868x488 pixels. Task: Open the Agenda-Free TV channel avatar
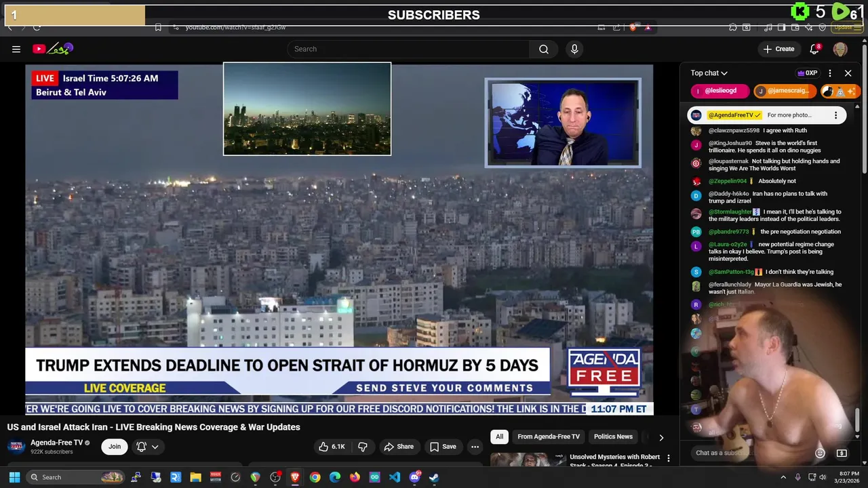pyautogui.click(x=16, y=446)
